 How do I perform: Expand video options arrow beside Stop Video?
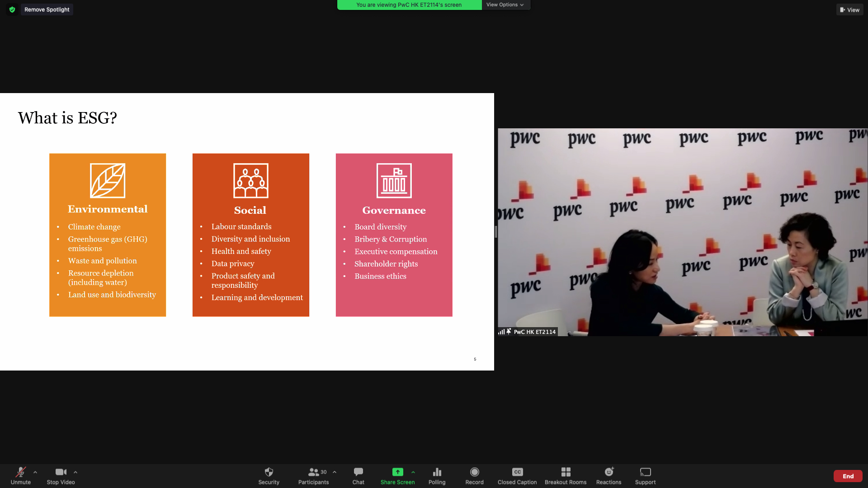pyautogui.click(x=75, y=472)
